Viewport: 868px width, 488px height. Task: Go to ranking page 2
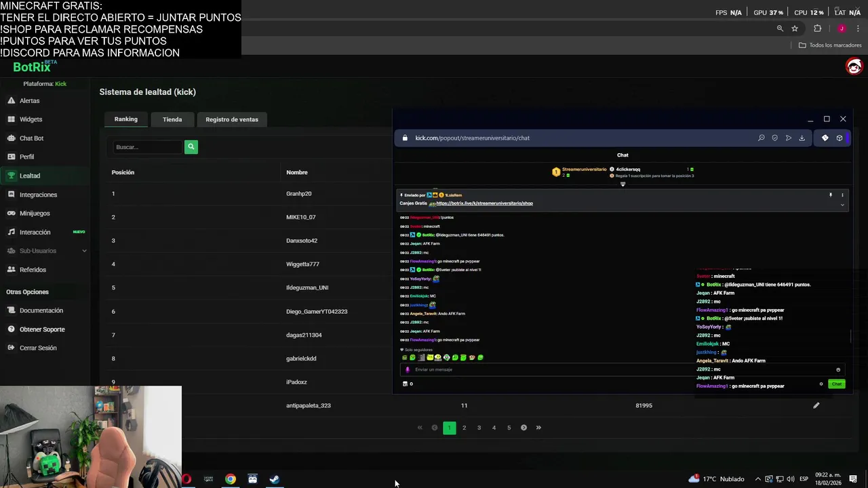point(464,428)
